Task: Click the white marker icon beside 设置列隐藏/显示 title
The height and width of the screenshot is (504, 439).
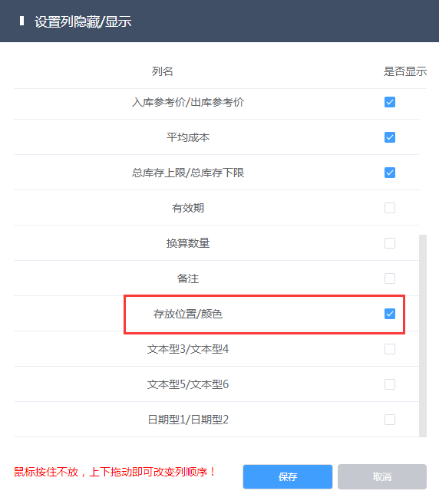Action: coord(21,21)
